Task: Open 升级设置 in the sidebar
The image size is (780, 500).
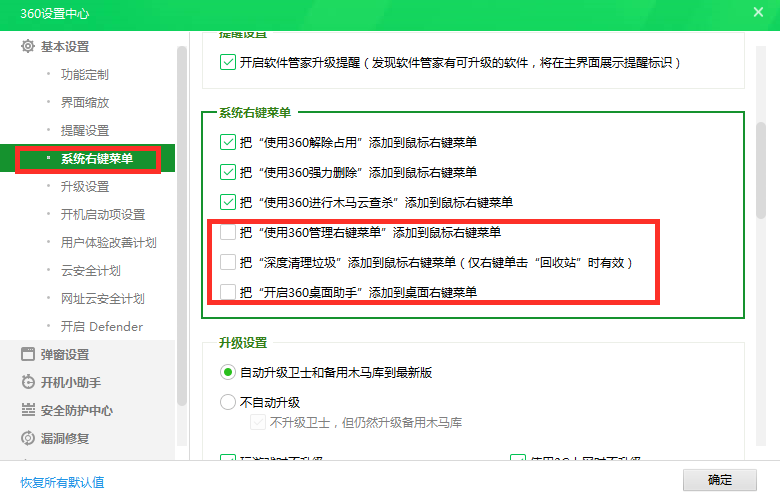Action: click(85, 187)
